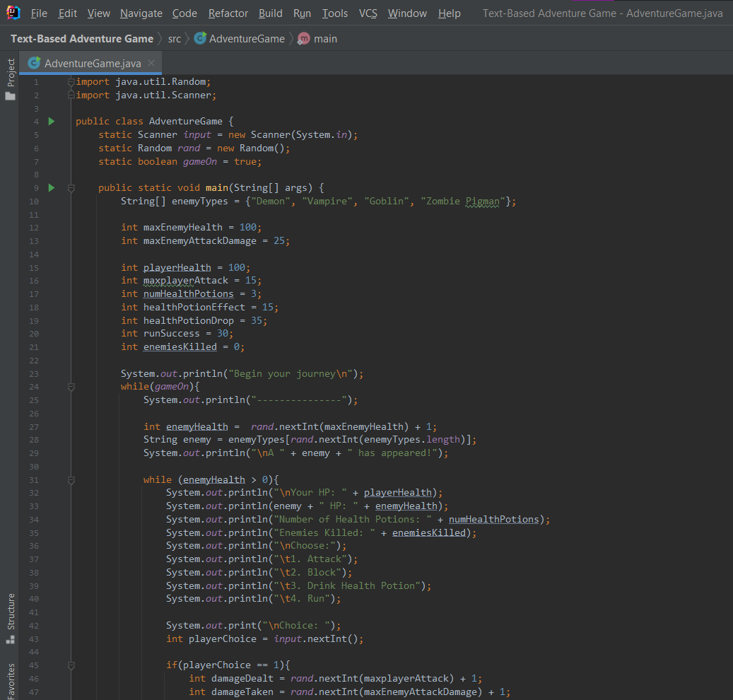Screen dimensions: 733x700
Task: Collapse the if(playerChoice == 1) block
Action: click(x=71, y=665)
